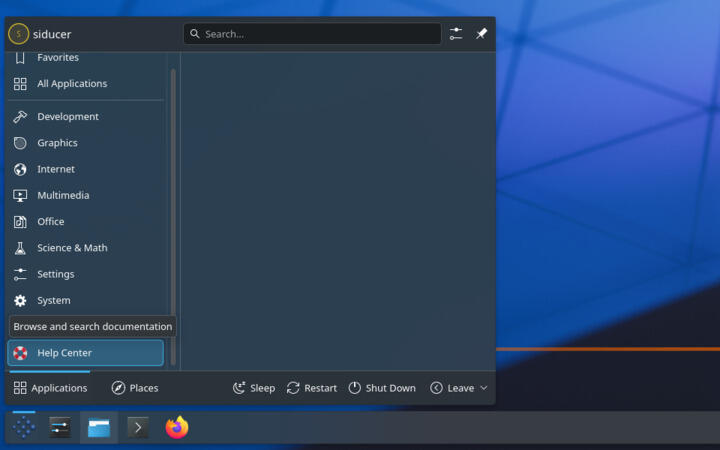Switch to Applications tab
Image resolution: width=720 pixels, height=450 pixels.
50,388
